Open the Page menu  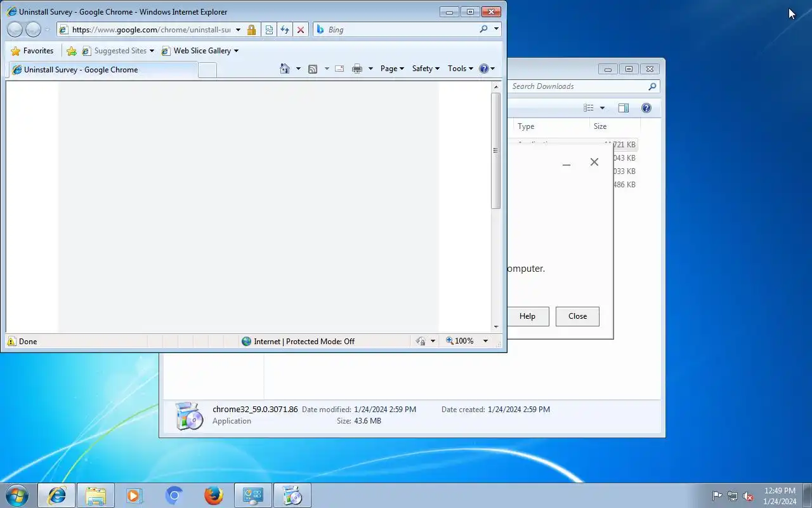click(392, 69)
